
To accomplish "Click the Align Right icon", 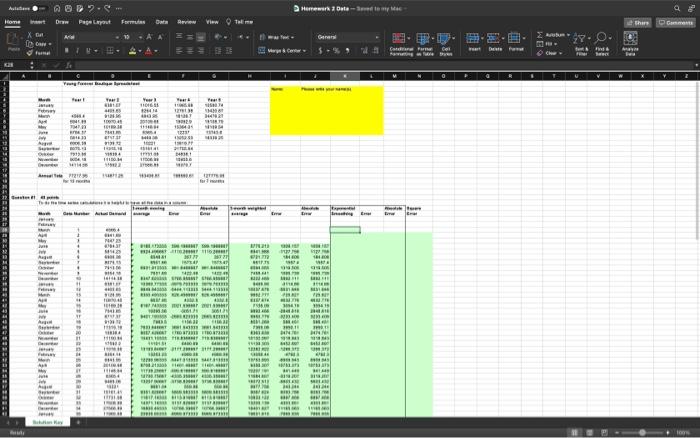I will tap(201, 51).
